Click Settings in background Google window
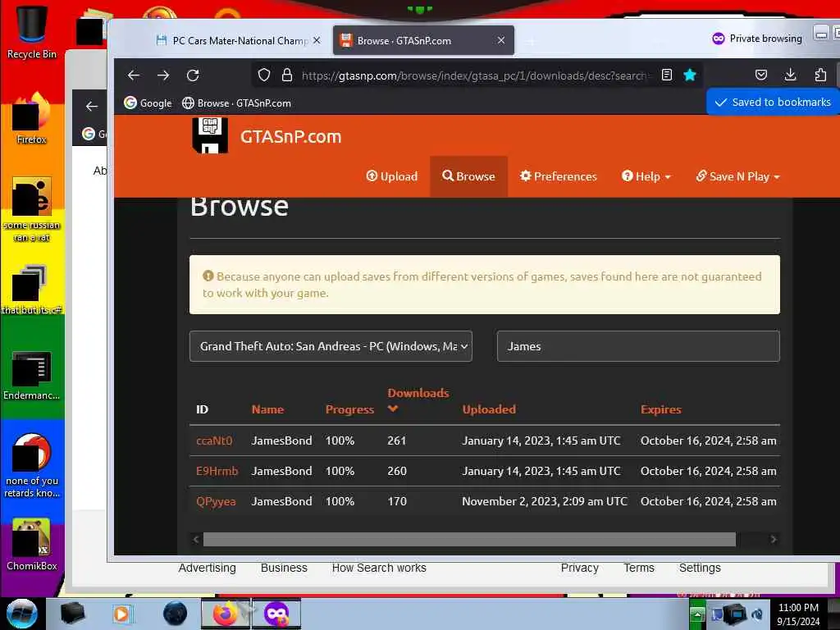This screenshot has width=840, height=630. pos(701,568)
